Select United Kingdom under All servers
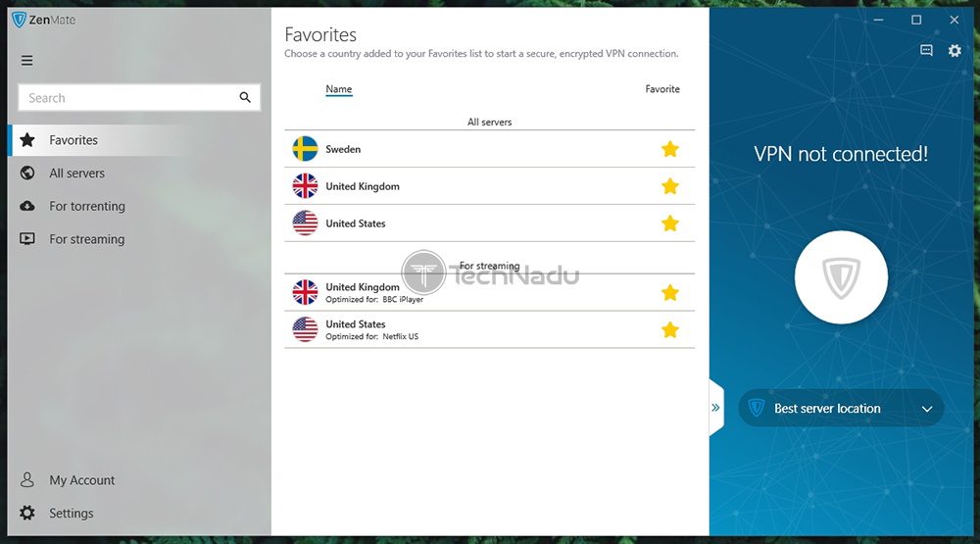The height and width of the screenshot is (544, 980). 489,186
